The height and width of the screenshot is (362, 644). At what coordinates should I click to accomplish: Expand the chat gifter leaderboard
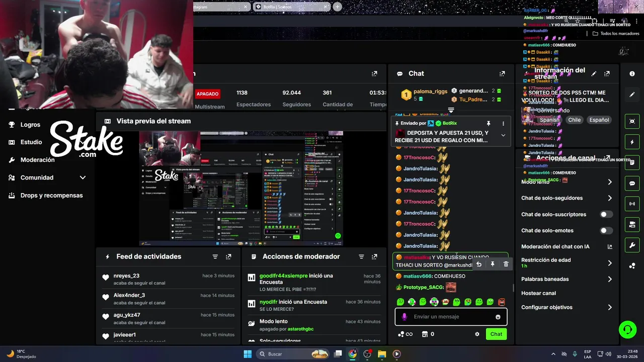451,110
